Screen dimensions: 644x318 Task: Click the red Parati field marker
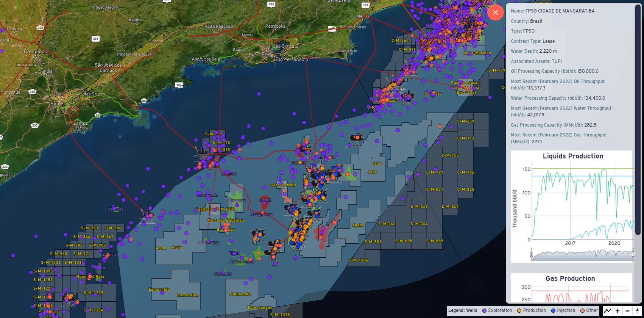pos(265,204)
